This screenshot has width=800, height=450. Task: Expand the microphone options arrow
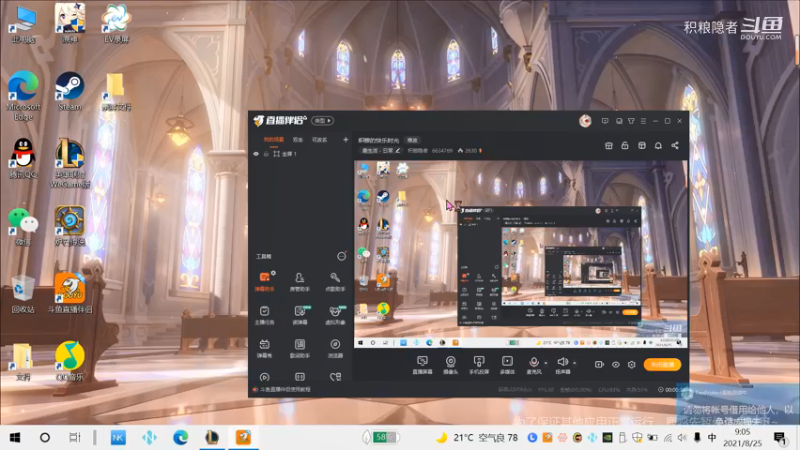(545, 363)
